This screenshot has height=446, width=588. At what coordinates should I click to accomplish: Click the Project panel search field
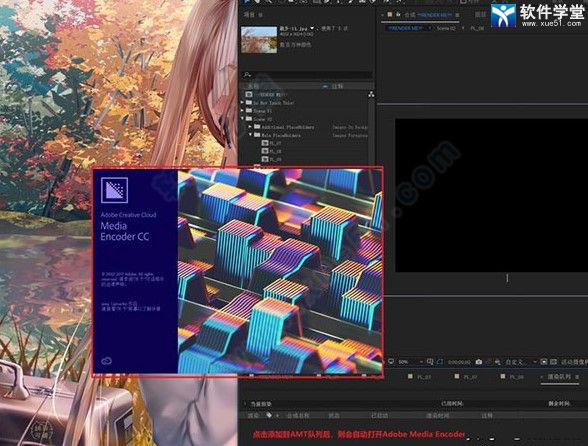pos(307,75)
